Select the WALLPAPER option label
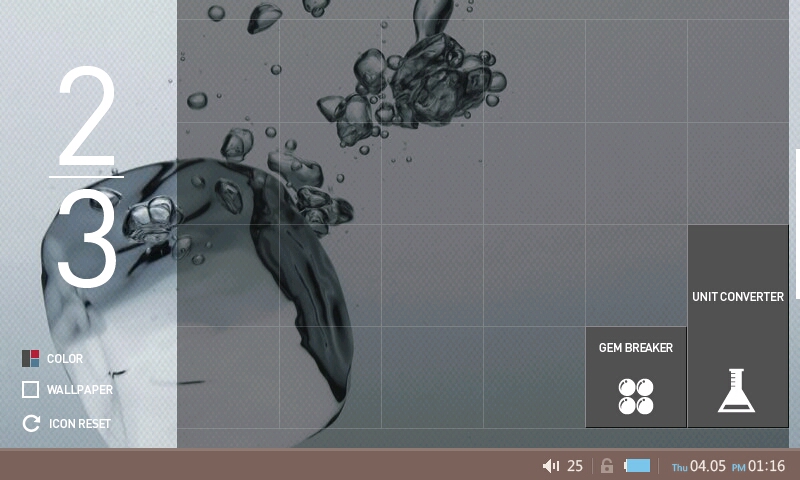 [x=80, y=390]
